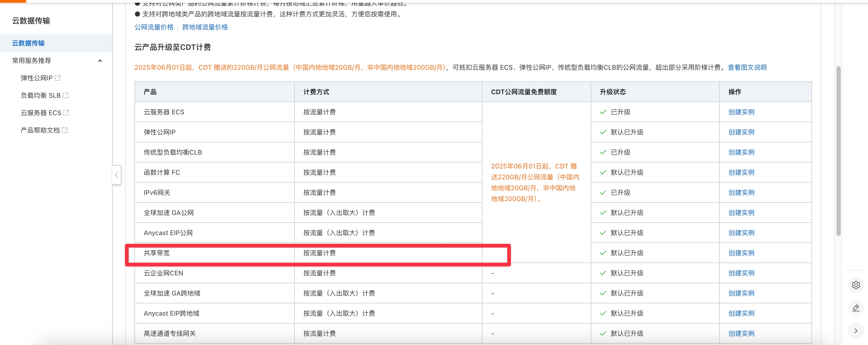Select 云数据传输 in the sidebar menu

click(x=28, y=43)
